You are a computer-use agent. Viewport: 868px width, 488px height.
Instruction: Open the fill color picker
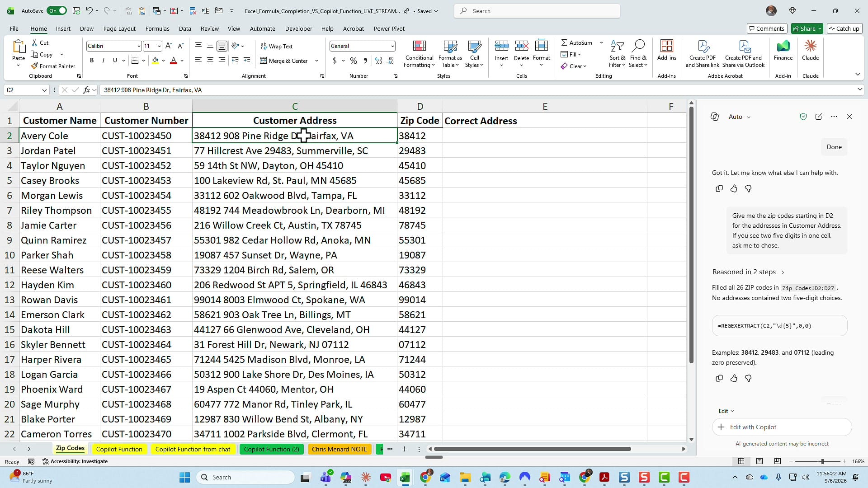163,61
